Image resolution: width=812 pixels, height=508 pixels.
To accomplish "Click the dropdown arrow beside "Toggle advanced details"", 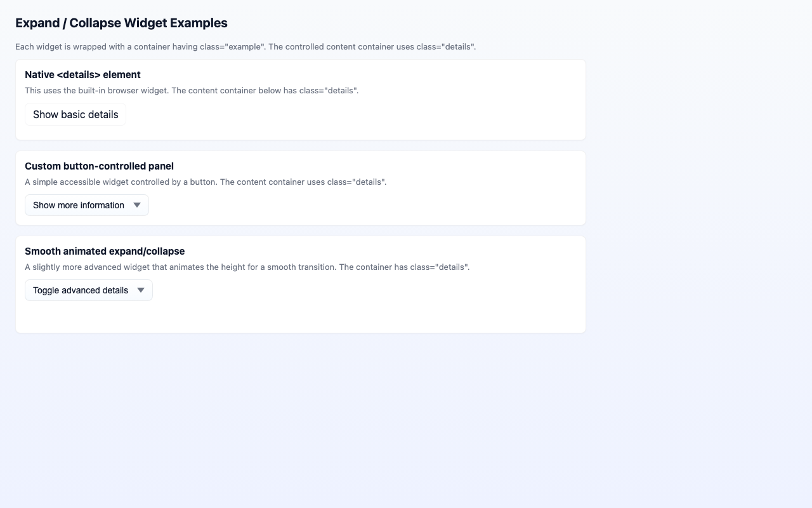I will coord(141,290).
